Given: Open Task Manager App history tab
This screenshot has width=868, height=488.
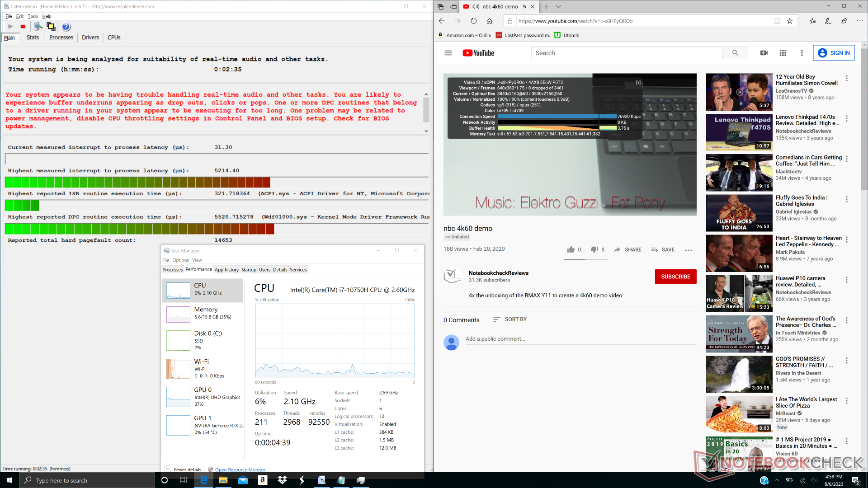Looking at the screenshot, I should point(226,270).
